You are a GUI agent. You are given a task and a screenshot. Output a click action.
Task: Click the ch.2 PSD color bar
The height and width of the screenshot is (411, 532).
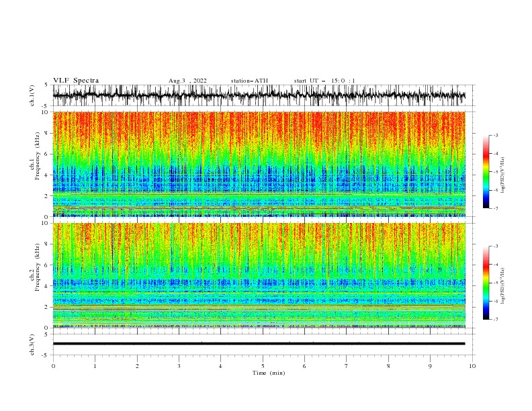[486, 283]
